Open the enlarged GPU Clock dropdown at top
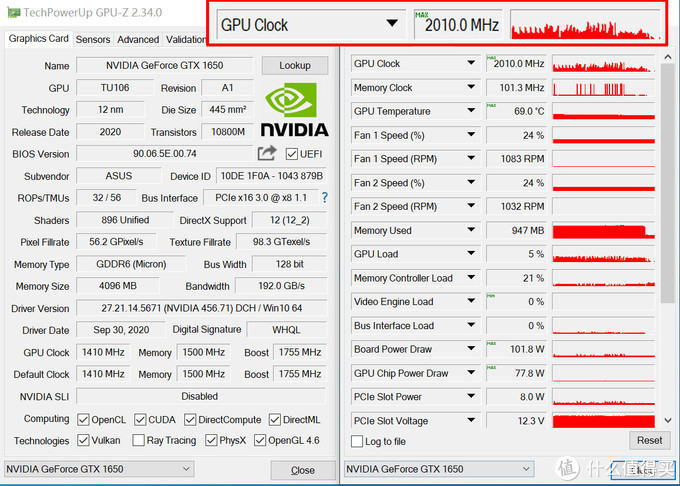 click(392, 24)
